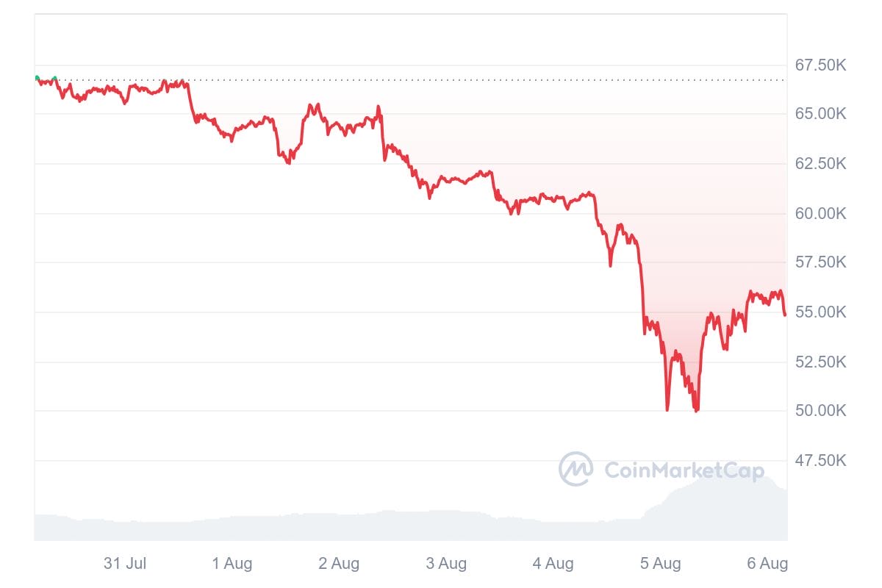The width and height of the screenshot is (882, 588).
Task: Select the 5 Aug date label
Action: point(660,564)
